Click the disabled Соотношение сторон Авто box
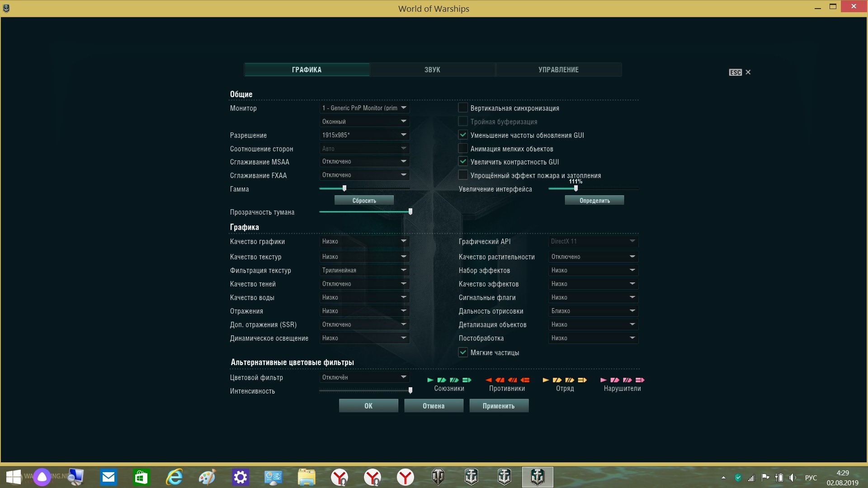 click(364, 149)
